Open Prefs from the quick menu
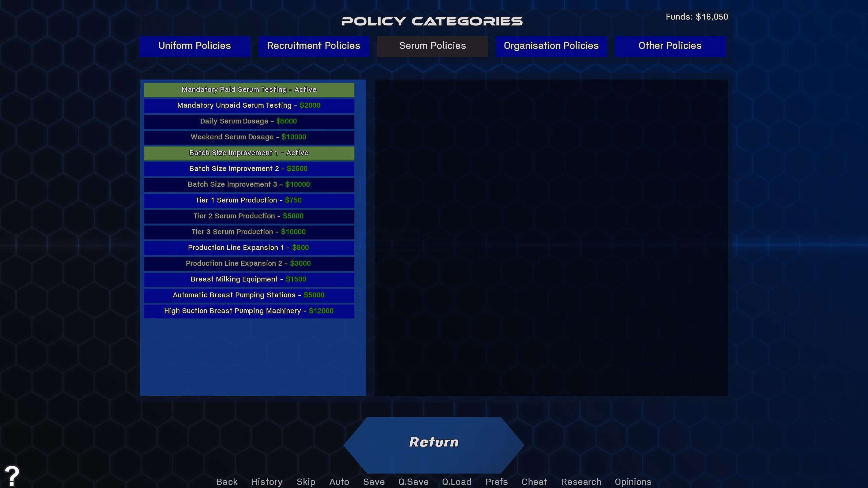Screen dimensions: 868x488 [x=497, y=482]
